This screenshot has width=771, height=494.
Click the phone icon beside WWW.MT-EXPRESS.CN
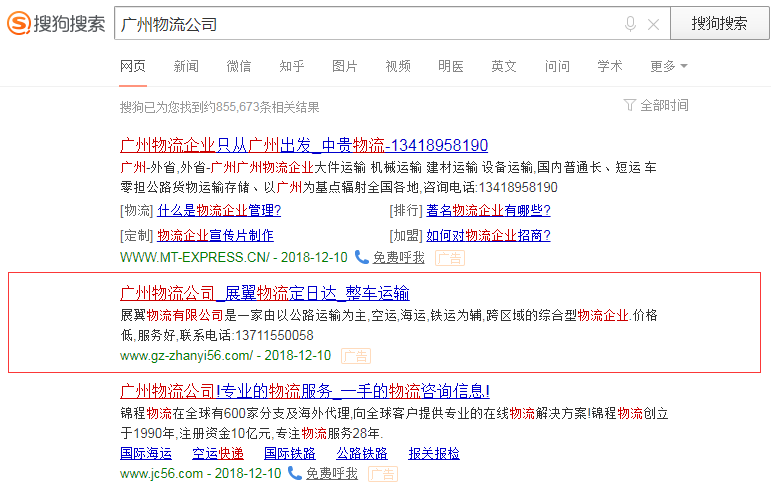[361, 257]
